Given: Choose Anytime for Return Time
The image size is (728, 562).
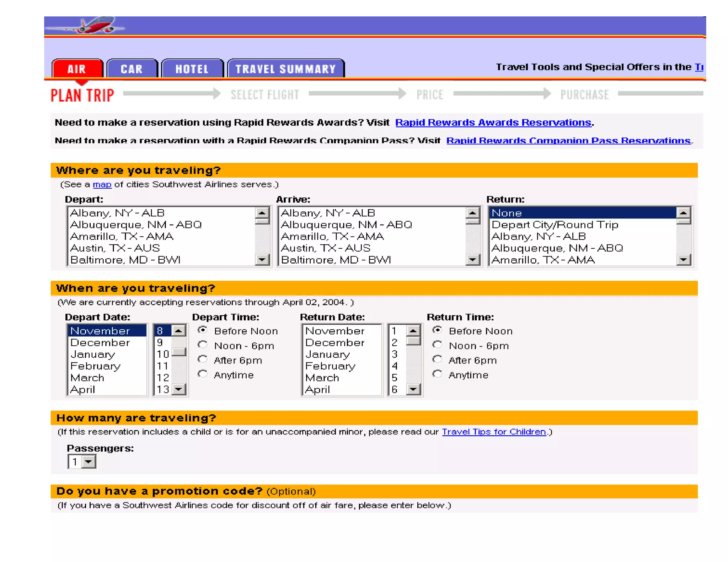Looking at the screenshot, I should pyautogui.click(x=437, y=374).
